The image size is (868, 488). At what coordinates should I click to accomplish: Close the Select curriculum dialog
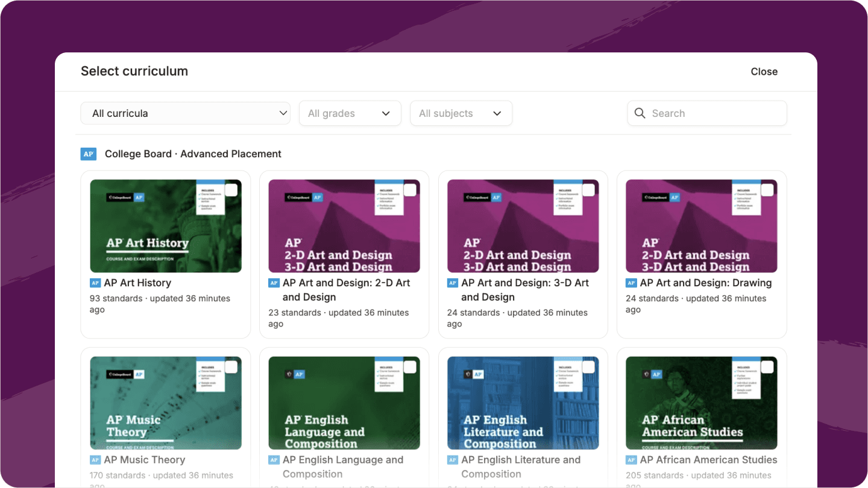tap(764, 72)
